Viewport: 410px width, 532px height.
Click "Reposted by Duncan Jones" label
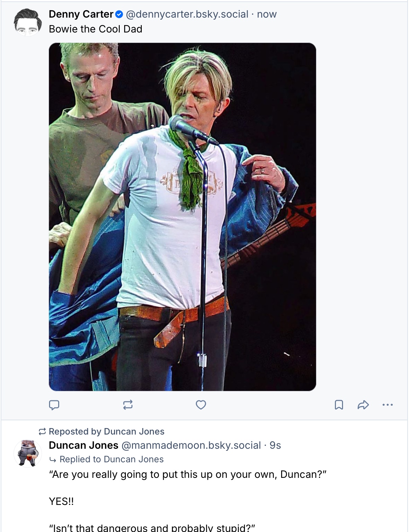point(107,431)
